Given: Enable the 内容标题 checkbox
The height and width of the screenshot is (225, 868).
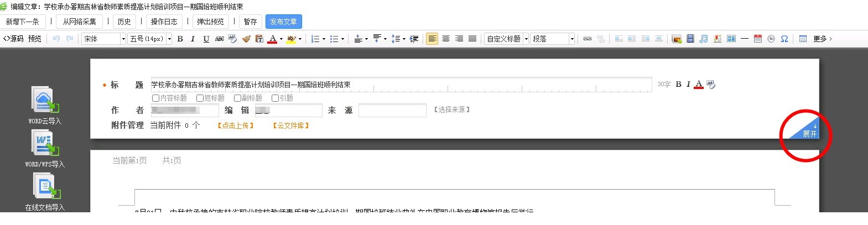Looking at the screenshot, I should pyautogui.click(x=156, y=98).
